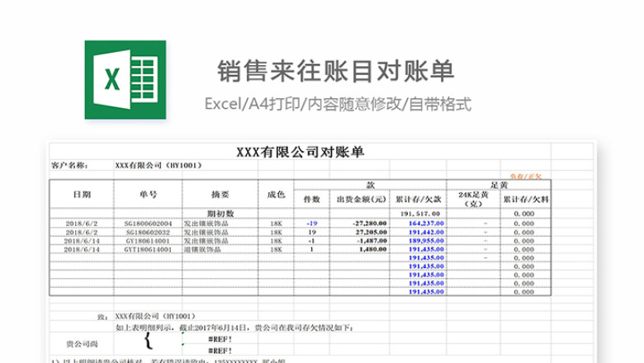Select the 款 group header
The image size is (644, 363).
[x=371, y=185]
